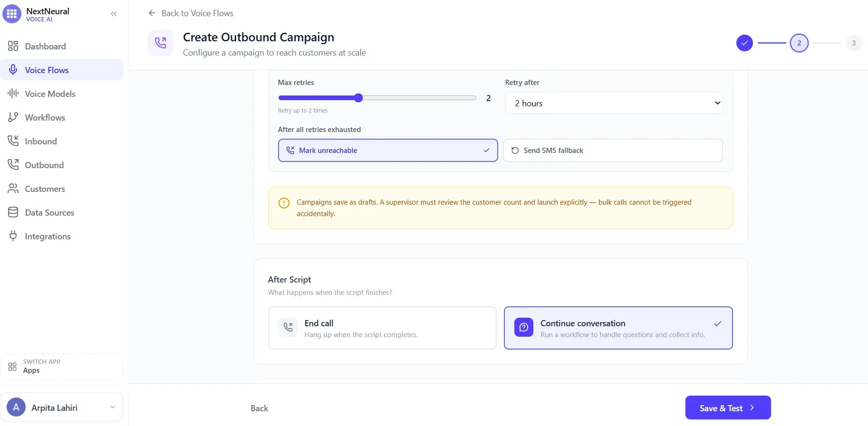Image resolution: width=868 pixels, height=426 pixels.
Task: Choose Continue conversation after script
Action: (x=618, y=328)
